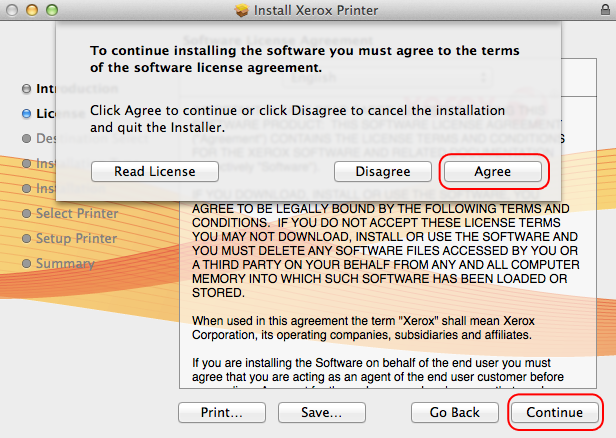
Task: Click the Summary step in sidebar
Action: tap(65, 263)
